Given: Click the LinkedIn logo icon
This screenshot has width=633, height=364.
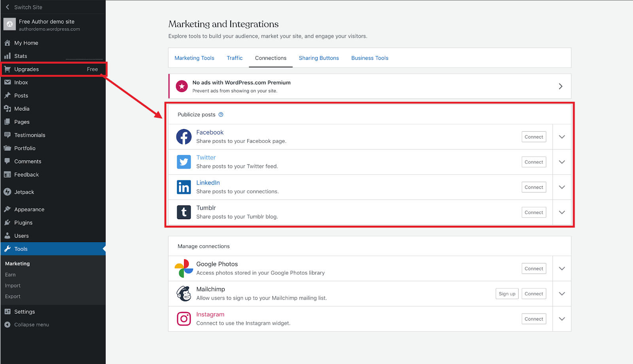Looking at the screenshot, I should pyautogui.click(x=184, y=187).
